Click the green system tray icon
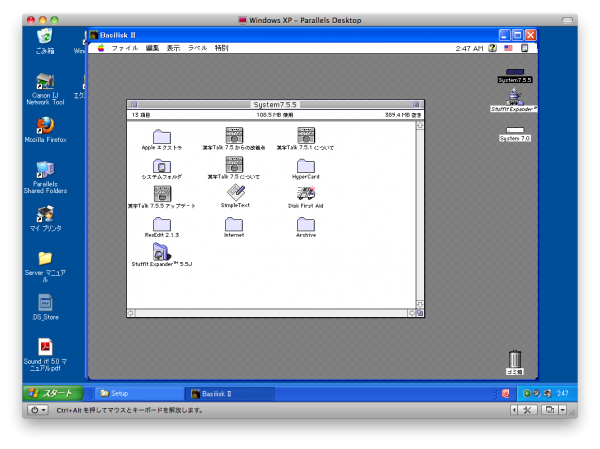 pyautogui.click(x=527, y=393)
